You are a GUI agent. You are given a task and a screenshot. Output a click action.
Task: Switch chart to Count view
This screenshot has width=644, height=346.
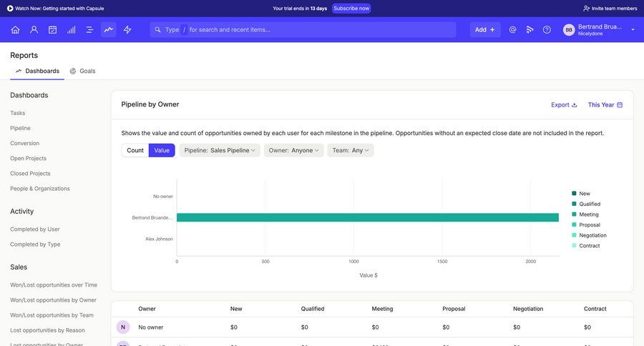click(135, 150)
